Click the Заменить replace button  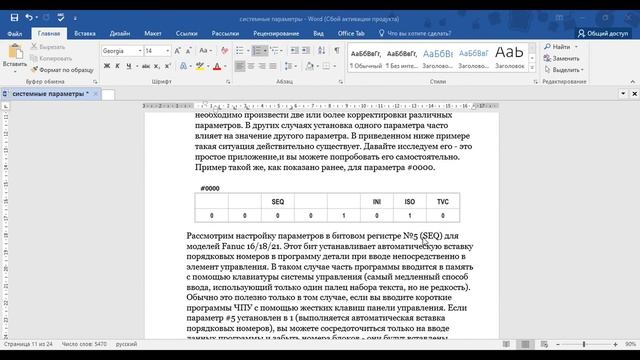click(562, 58)
